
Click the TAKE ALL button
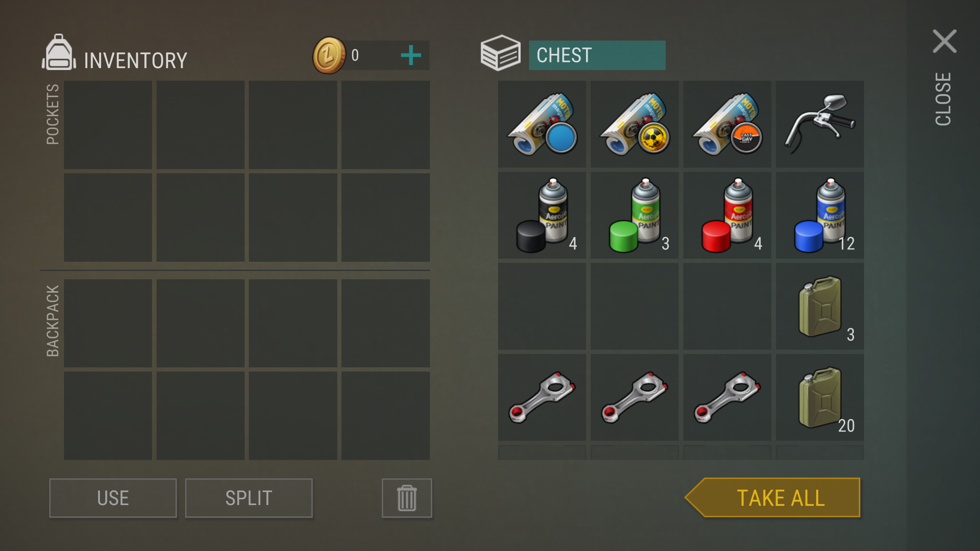[773, 497]
